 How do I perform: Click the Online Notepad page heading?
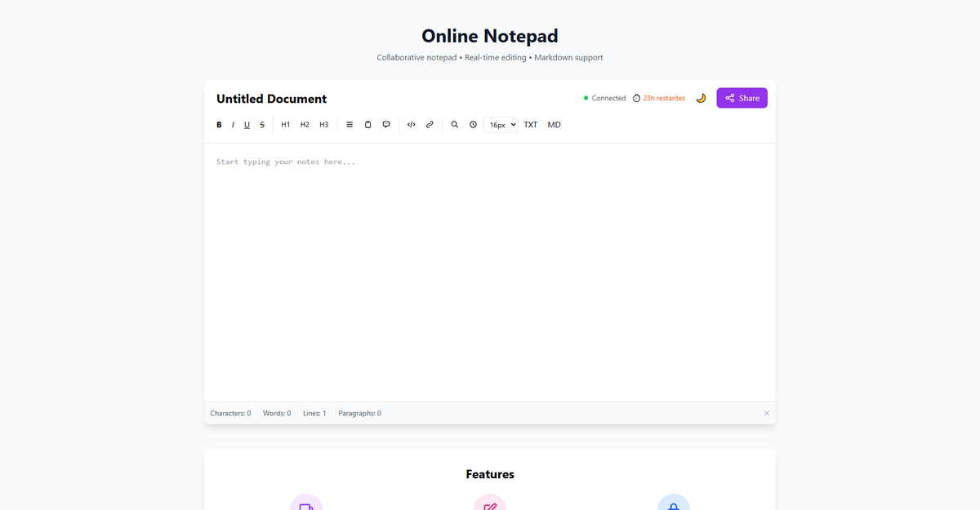click(490, 36)
